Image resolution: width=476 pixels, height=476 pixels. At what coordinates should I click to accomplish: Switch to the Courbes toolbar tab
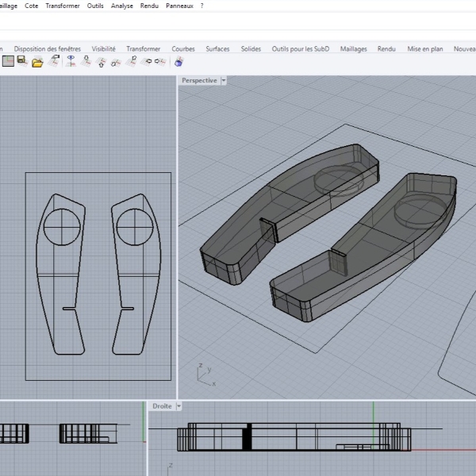click(x=183, y=49)
